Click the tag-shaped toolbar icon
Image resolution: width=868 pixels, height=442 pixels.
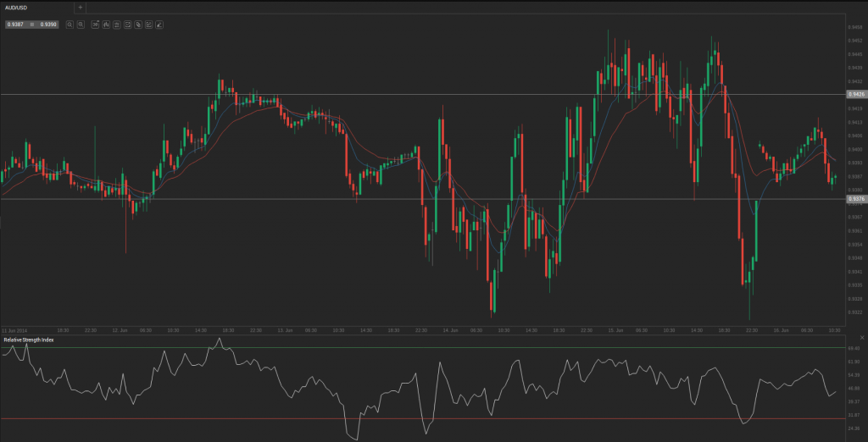coord(137,25)
